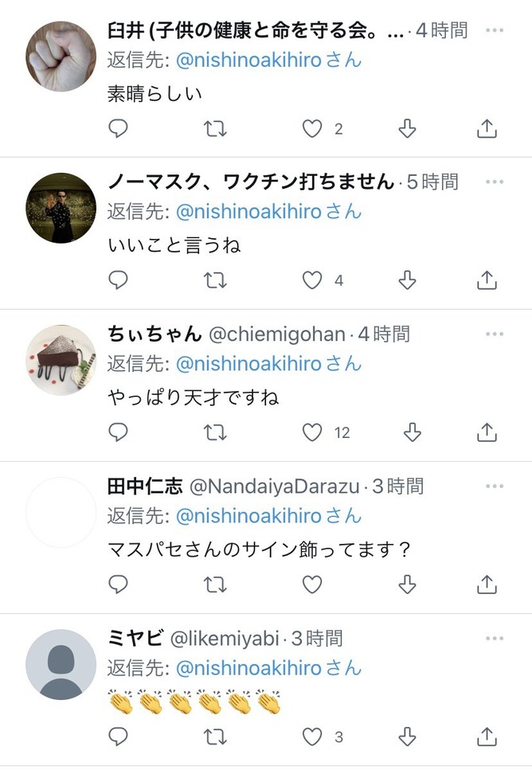Open @nishinoakihiro link in 臼井's reply
This screenshot has width=532, height=770.
248,61
